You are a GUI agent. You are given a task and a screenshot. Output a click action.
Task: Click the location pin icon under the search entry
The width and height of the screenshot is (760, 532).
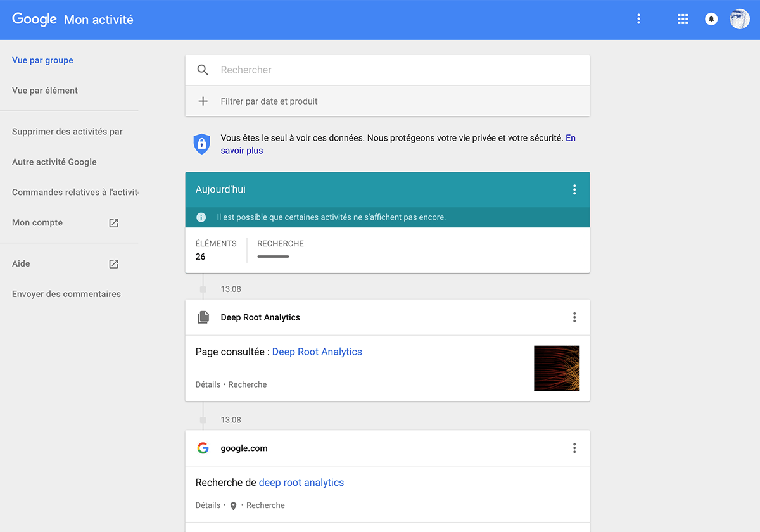(233, 505)
